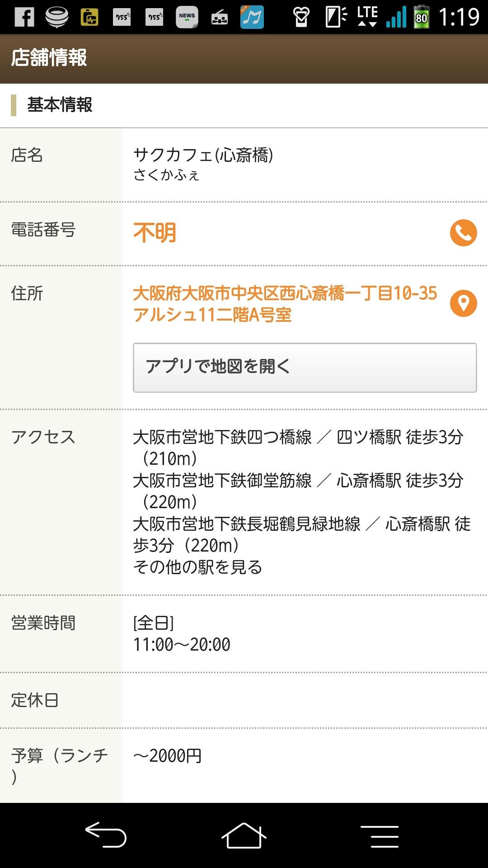Viewport: 488px width, 868px height.
Task: Open the orange address link
Action: tap(285, 304)
